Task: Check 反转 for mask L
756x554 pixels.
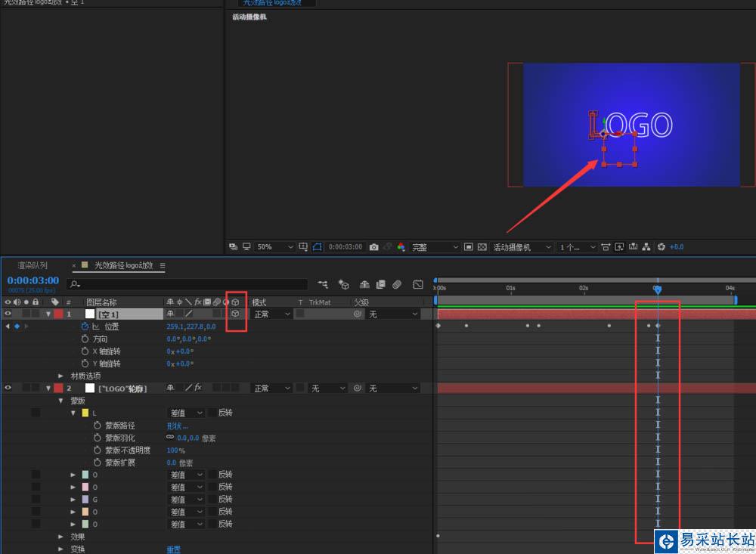Action: click(x=212, y=413)
